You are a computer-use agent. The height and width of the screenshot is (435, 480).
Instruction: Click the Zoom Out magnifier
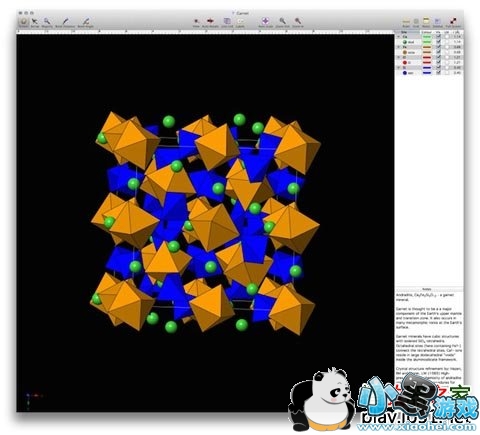pyautogui.click(x=282, y=23)
